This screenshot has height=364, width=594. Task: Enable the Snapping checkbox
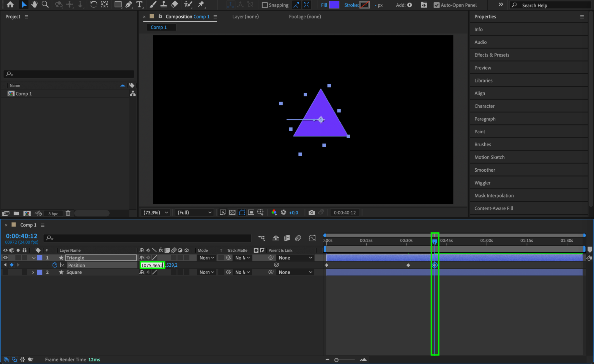pos(264,5)
